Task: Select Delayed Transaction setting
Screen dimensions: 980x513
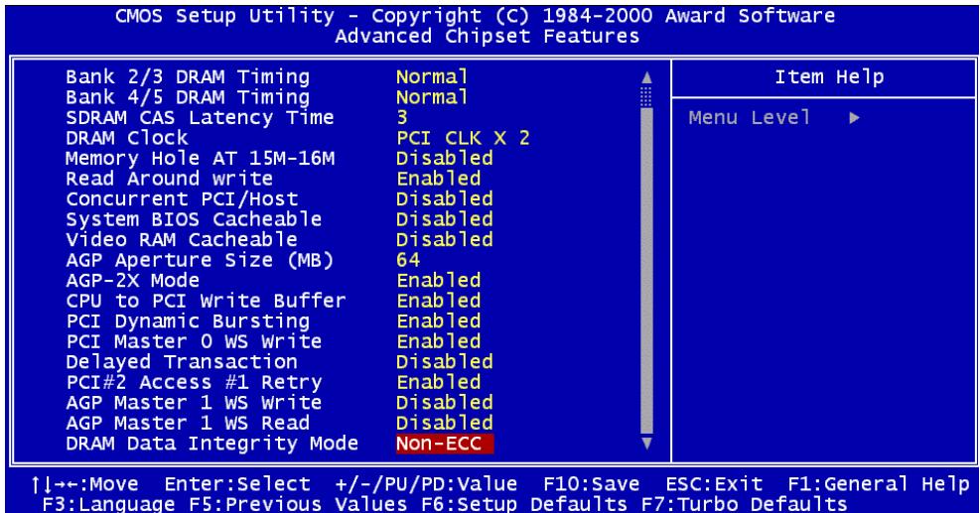Action: (182, 362)
